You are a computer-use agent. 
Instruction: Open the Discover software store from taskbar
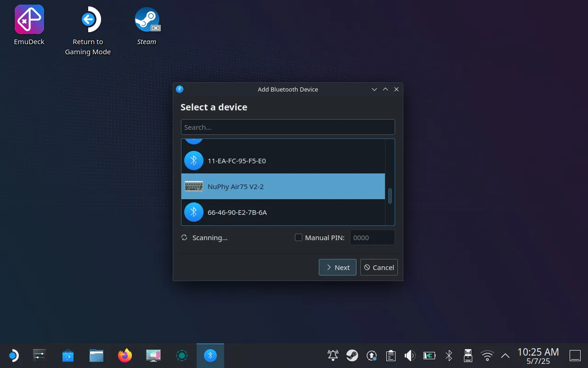[x=68, y=355]
